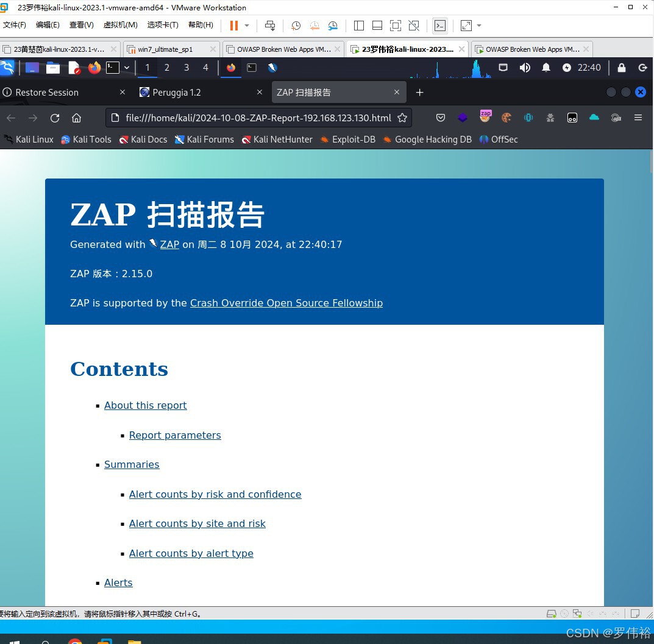
Task: Click the cookie extension icon in Firefox toolbar
Action: [x=506, y=118]
